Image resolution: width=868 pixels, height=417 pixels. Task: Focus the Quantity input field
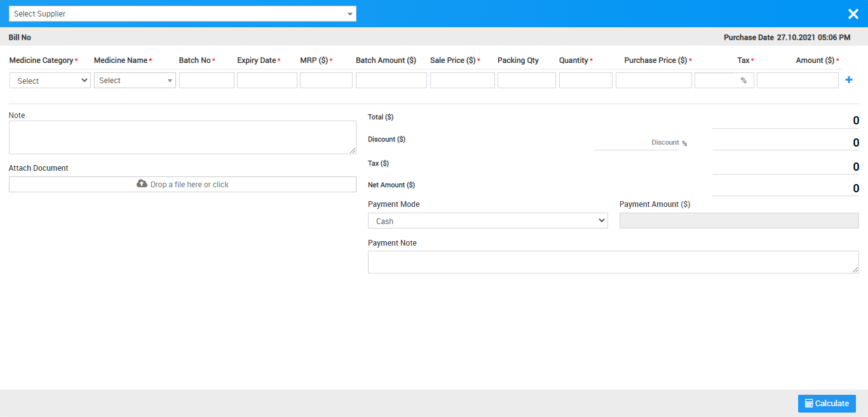tap(585, 81)
